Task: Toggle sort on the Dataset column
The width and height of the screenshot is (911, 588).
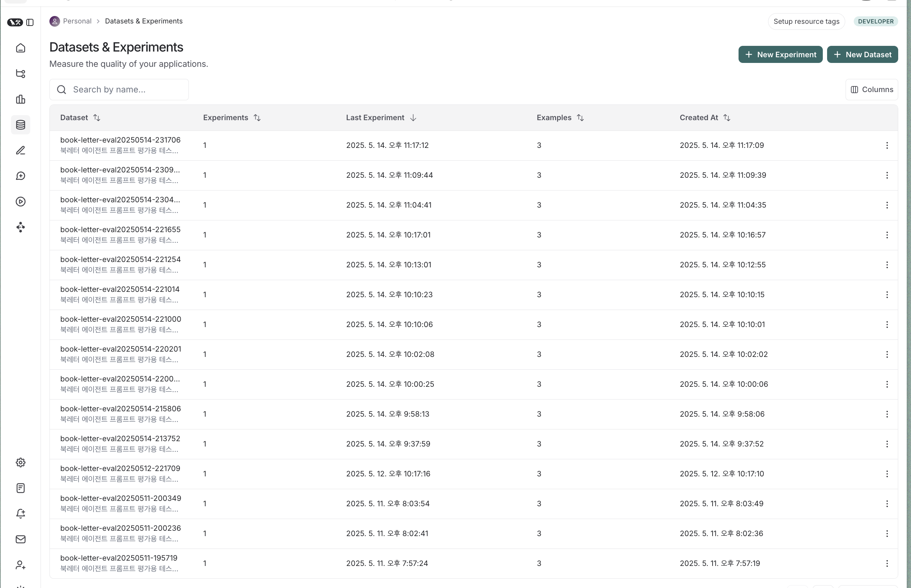Action: pos(97,118)
